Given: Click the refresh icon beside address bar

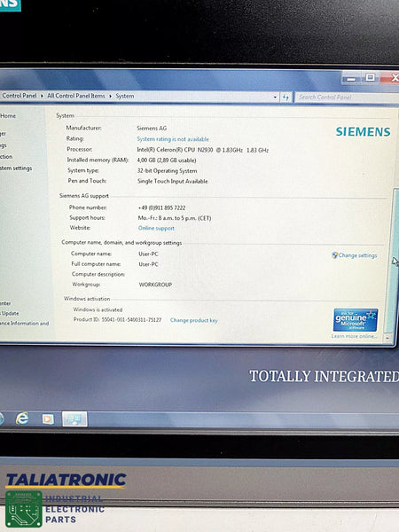Looking at the screenshot, I should pyautogui.click(x=286, y=98).
